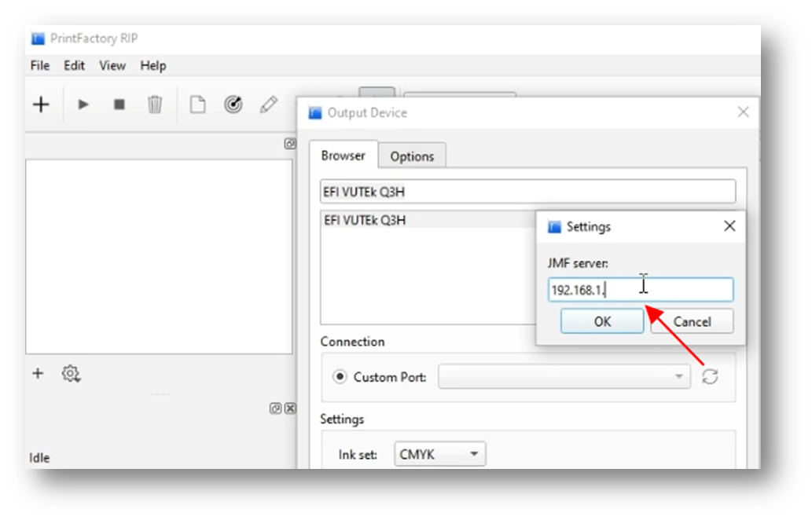Close the Output Device window
This screenshot has width=812, height=520.
tap(743, 112)
